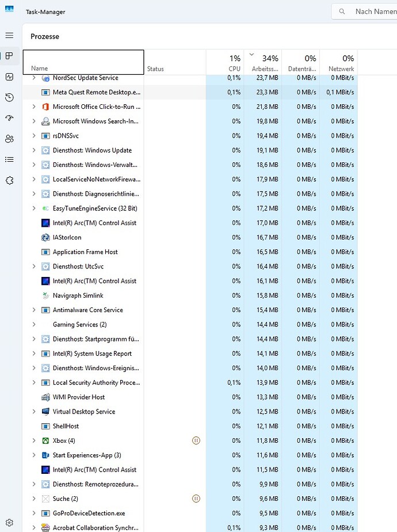Click the Datenträger column header
The width and height of the screenshot is (397, 532).
coord(301,63)
